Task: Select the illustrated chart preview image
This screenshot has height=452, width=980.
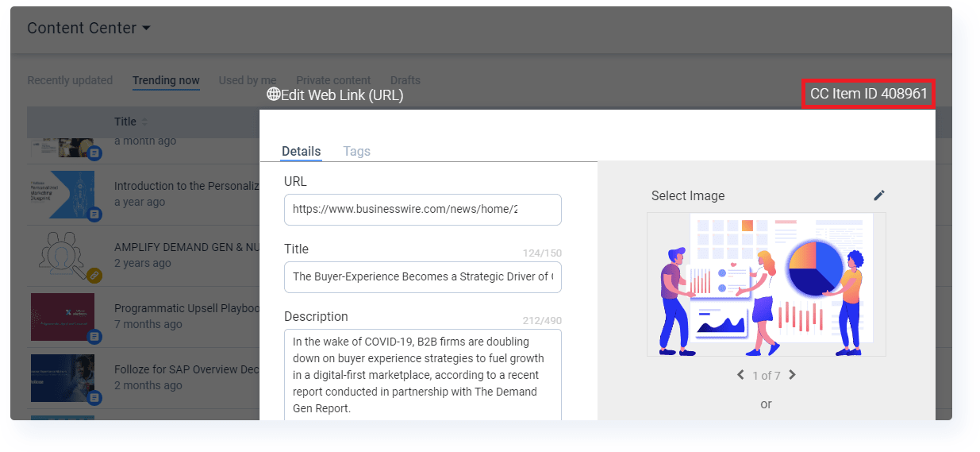Action: click(x=766, y=284)
